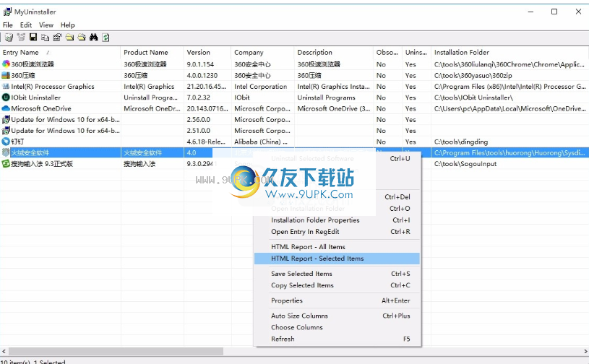Open the File menu

tap(7, 25)
